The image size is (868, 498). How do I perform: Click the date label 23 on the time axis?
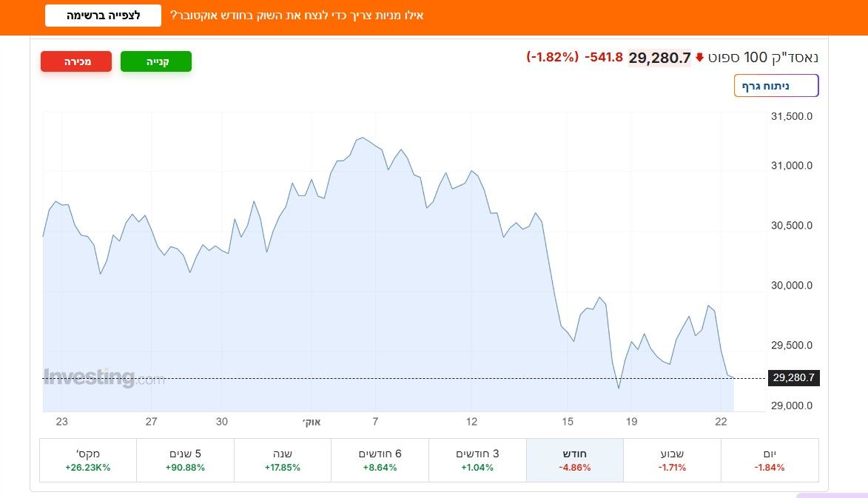(x=62, y=422)
